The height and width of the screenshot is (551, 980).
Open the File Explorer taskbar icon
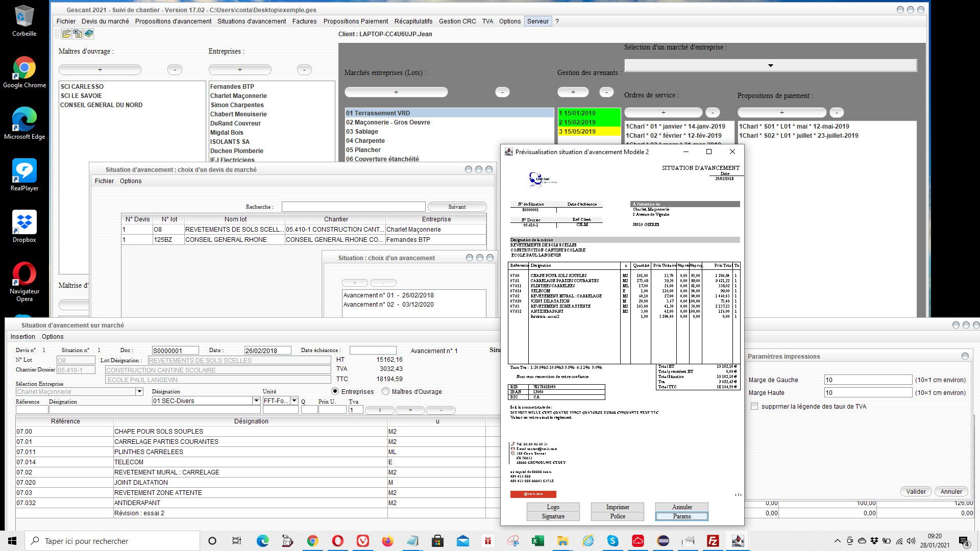click(x=563, y=541)
